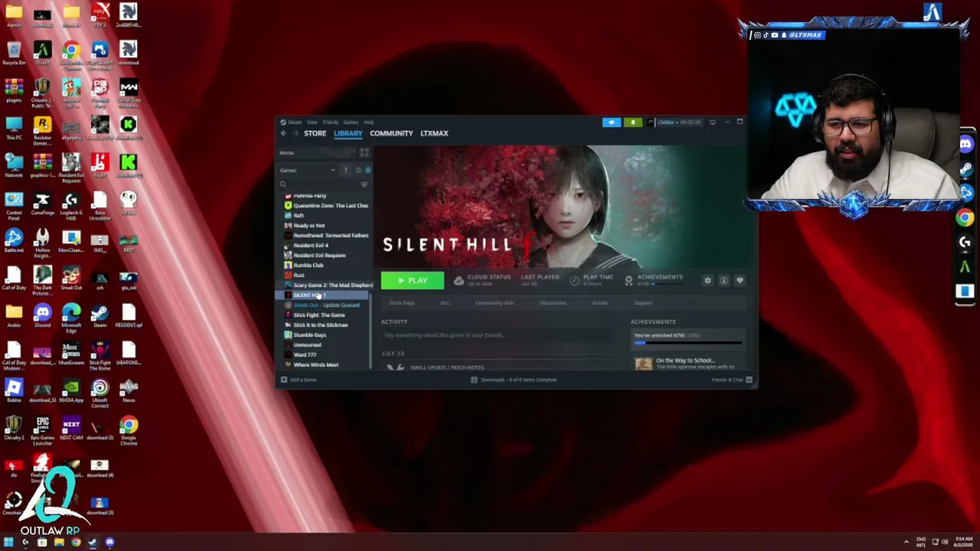
Task: Open Steam notifications bell icon
Action: tap(632, 122)
